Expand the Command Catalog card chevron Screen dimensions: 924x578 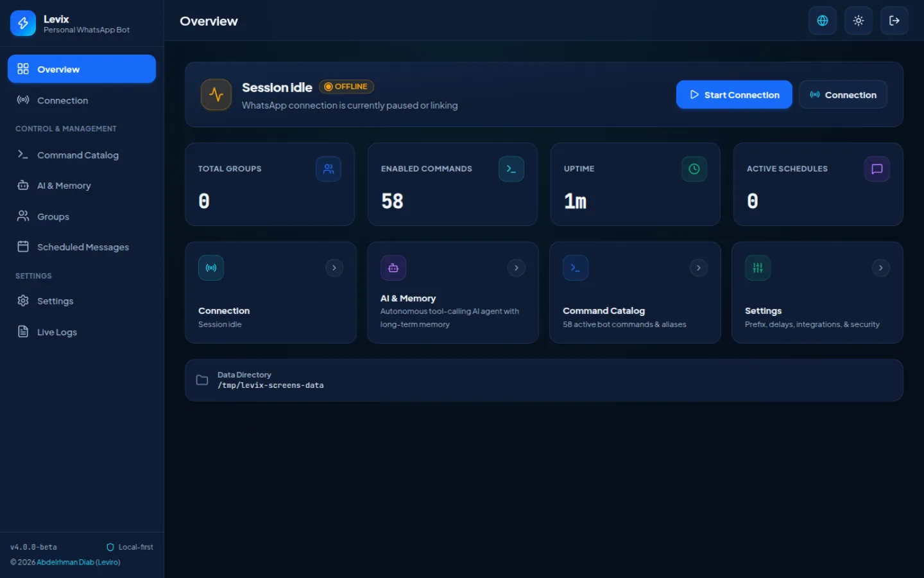[699, 268]
